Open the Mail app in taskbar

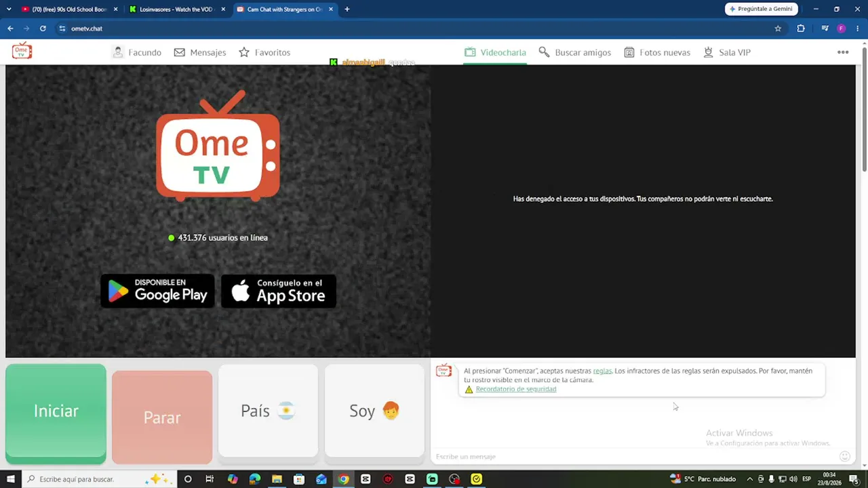pos(321,479)
